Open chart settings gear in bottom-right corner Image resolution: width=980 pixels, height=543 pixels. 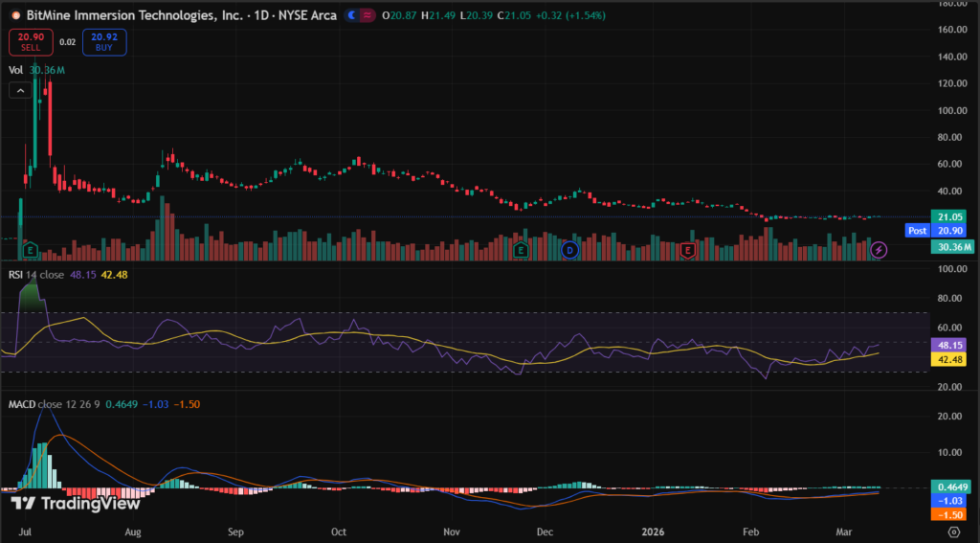click(x=953, y=531)
